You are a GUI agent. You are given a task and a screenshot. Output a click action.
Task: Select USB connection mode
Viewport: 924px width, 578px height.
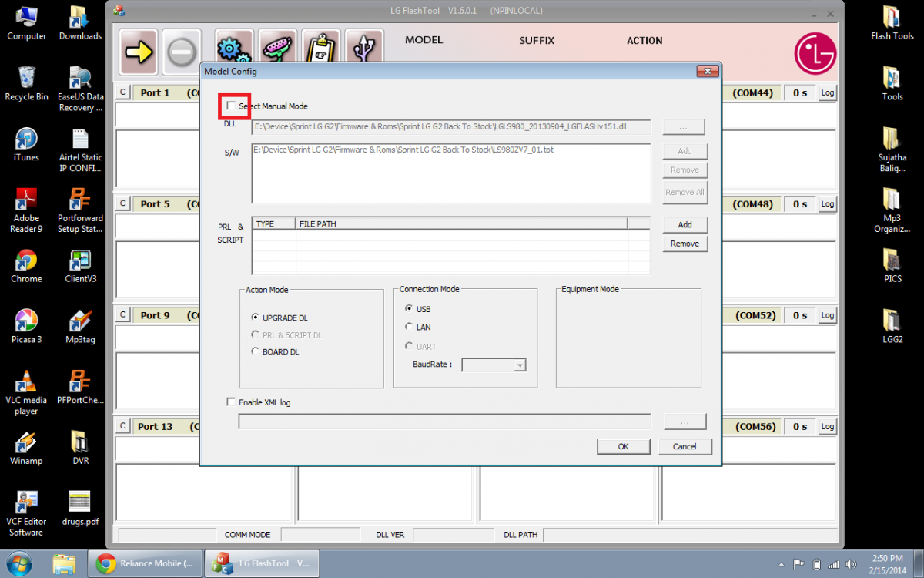409,308
